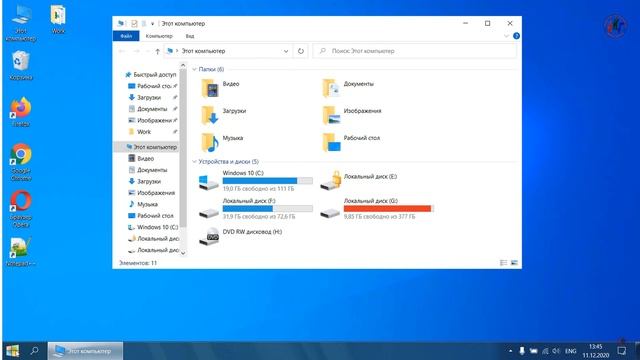Switch to large icons view mode
The height and width of the screenshot is (360, 640).
pos(514,263)
